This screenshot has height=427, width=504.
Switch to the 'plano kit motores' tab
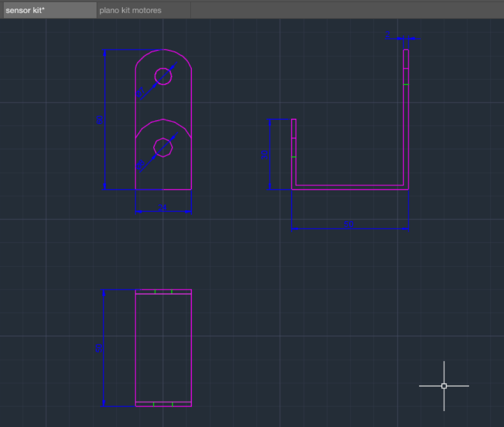pos(130,10)
